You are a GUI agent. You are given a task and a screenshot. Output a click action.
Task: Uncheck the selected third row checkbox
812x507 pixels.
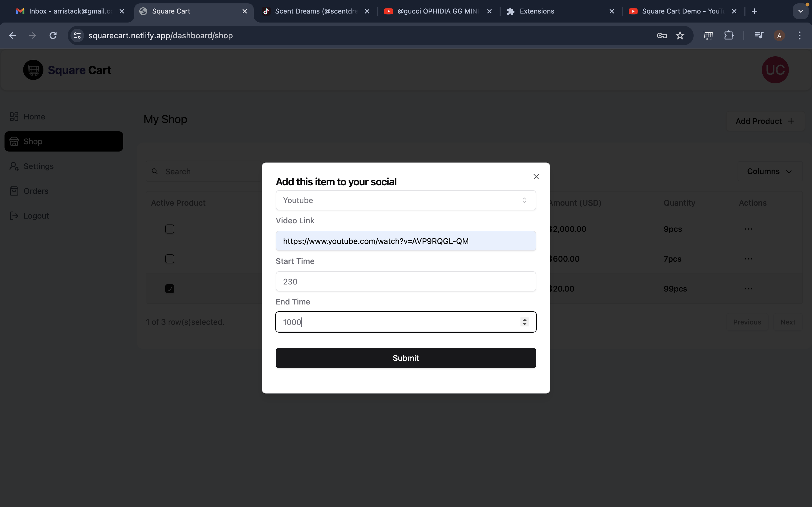(170, 289)
